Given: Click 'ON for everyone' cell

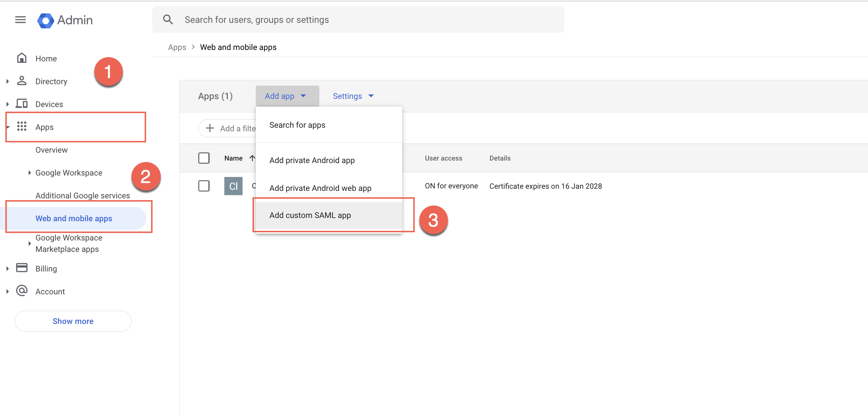Looking at the screenshot, I should (451, 186).
